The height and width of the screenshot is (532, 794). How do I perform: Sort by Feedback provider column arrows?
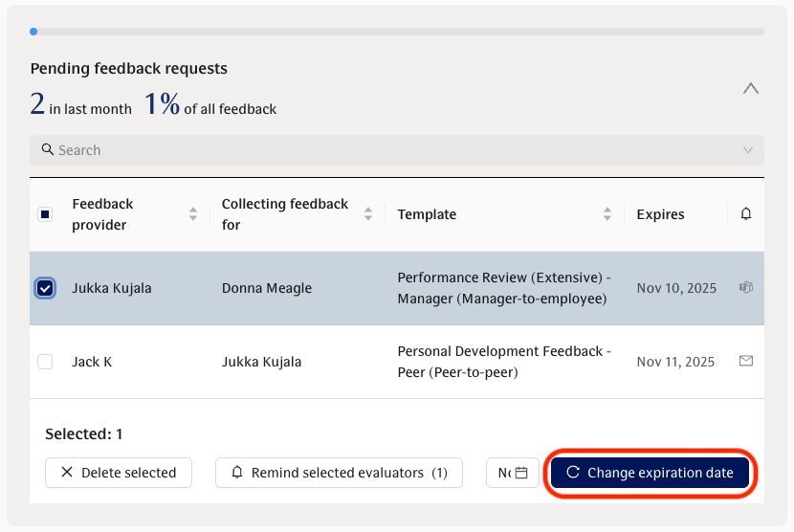(193, 214)
